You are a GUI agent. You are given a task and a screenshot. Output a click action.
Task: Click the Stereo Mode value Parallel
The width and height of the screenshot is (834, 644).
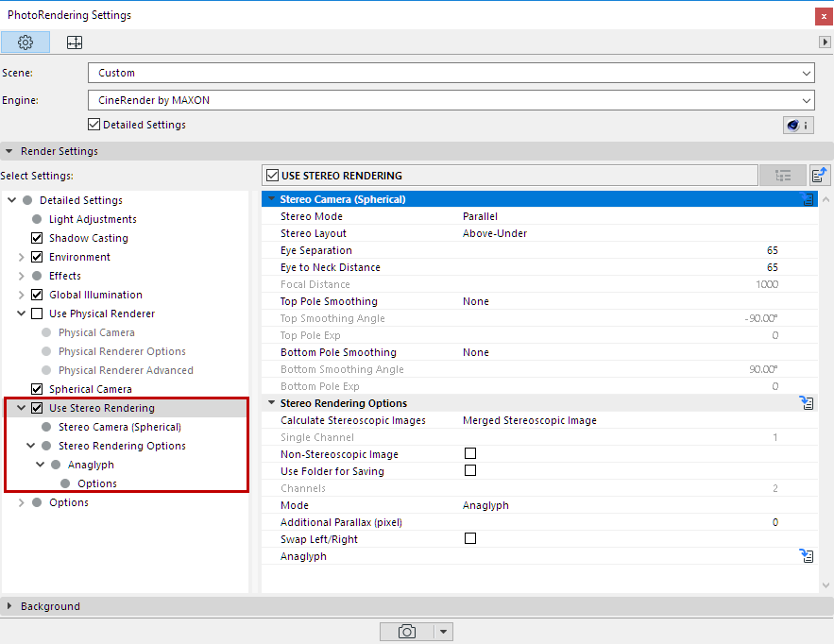[480, 216]
